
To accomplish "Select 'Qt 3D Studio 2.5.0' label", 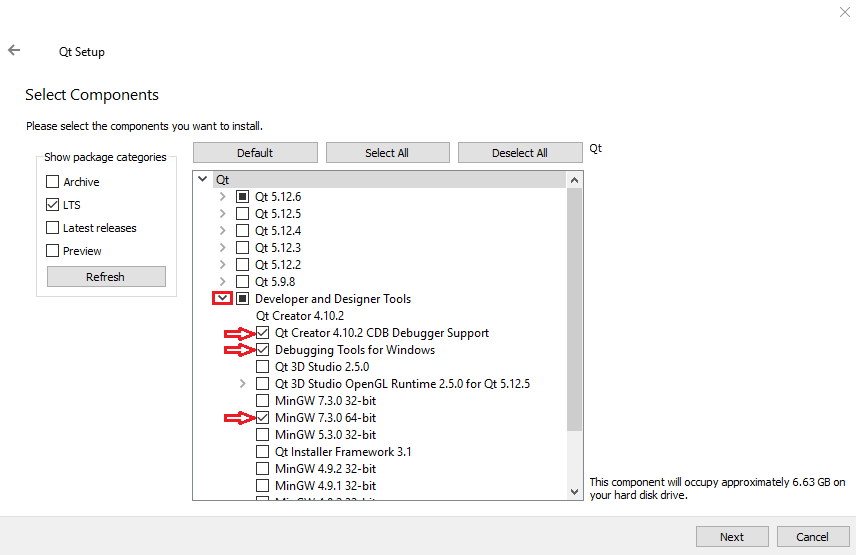I will tap(322, 367).
